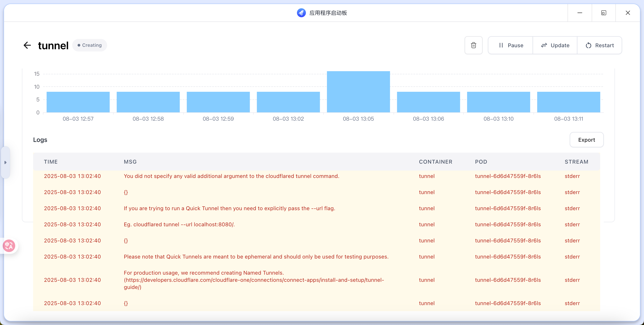Screen dimensions: 644x325
Task: Click the POD column header
Action: coord(481,162)
